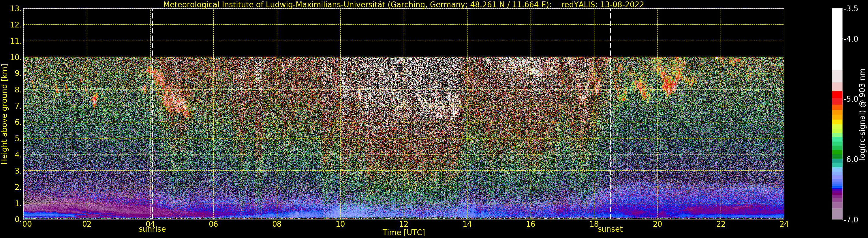Click the '18' time axis tick label
The width and height of the screenshot is (868, 238).
(x=594, y=224)
